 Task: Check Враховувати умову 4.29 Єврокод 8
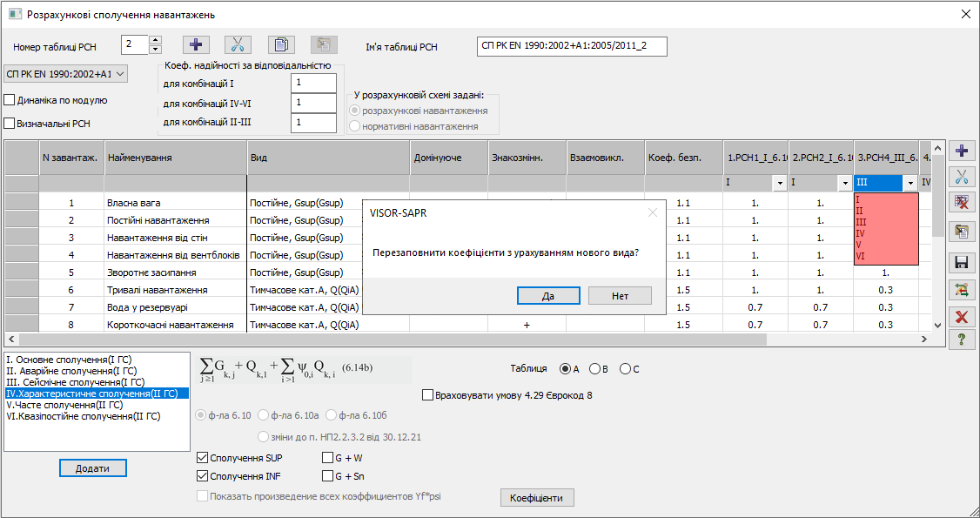(427, 395)
